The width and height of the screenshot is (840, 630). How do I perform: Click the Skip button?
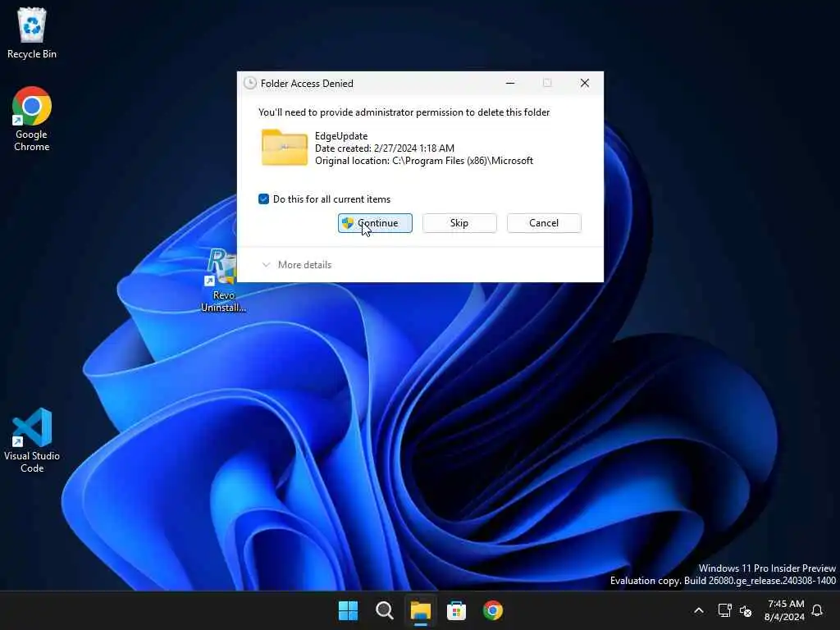click(x=459, y=223)
